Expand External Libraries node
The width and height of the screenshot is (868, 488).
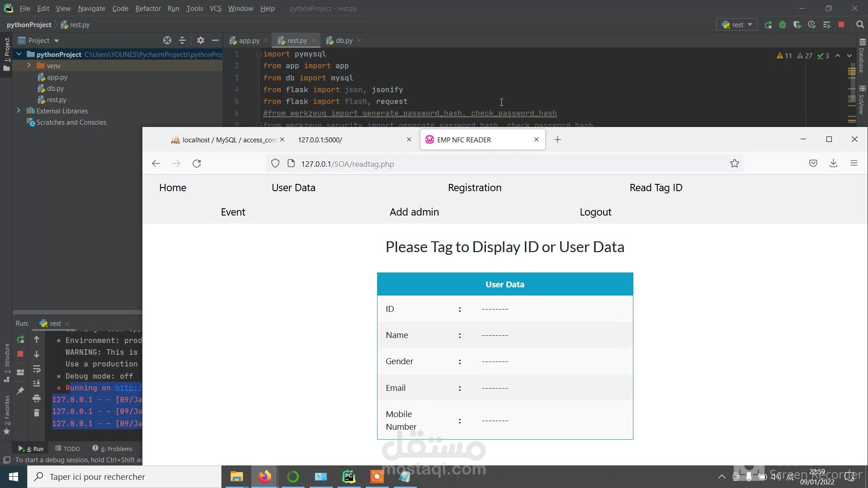pos(19,111)
